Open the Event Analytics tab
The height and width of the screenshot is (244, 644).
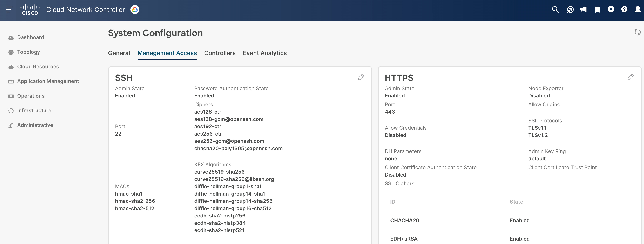coord(264,53)
